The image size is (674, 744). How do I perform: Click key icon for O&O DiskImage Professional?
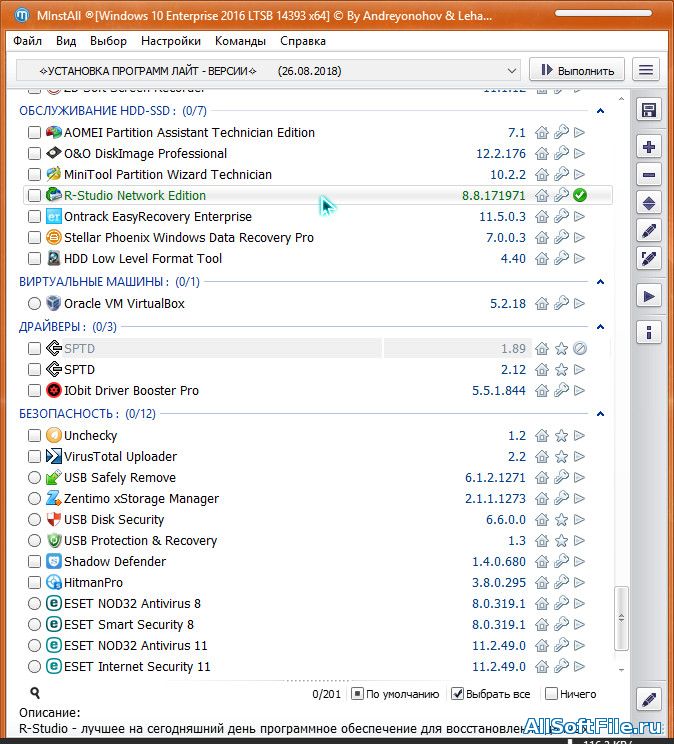coord(561,153)
